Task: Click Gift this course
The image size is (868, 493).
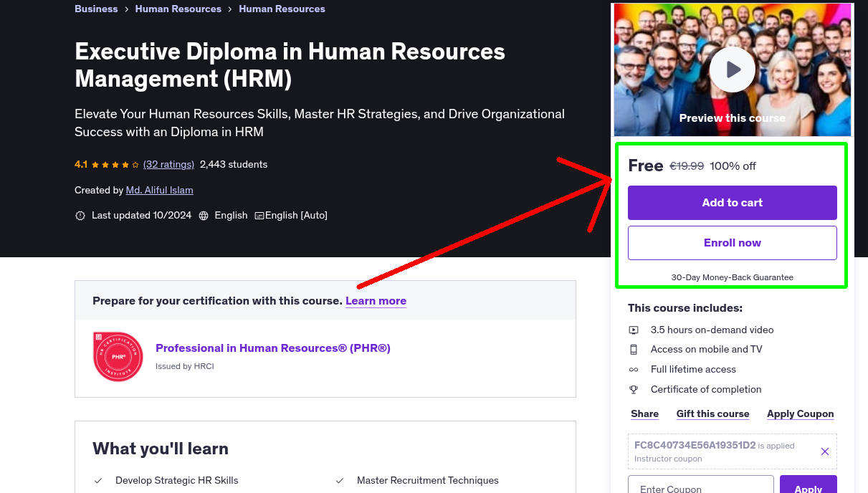Action: pyautogui.click(x=712, y=414)
